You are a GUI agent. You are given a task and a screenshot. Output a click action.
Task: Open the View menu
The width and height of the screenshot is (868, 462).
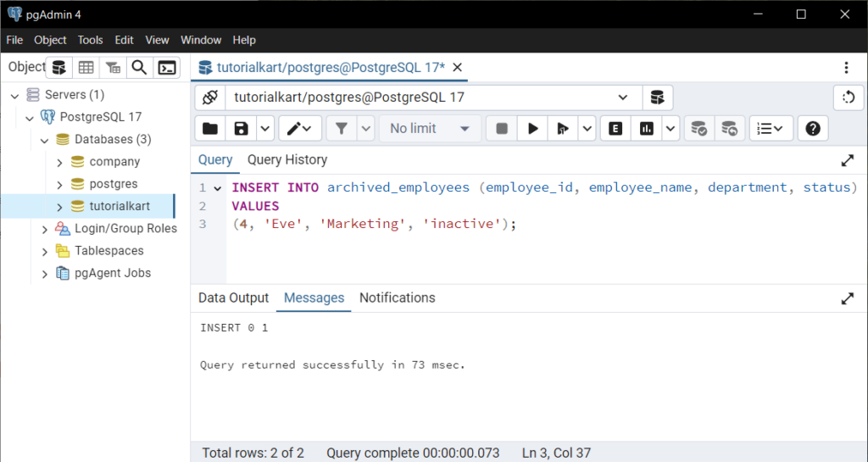(157, 40)
